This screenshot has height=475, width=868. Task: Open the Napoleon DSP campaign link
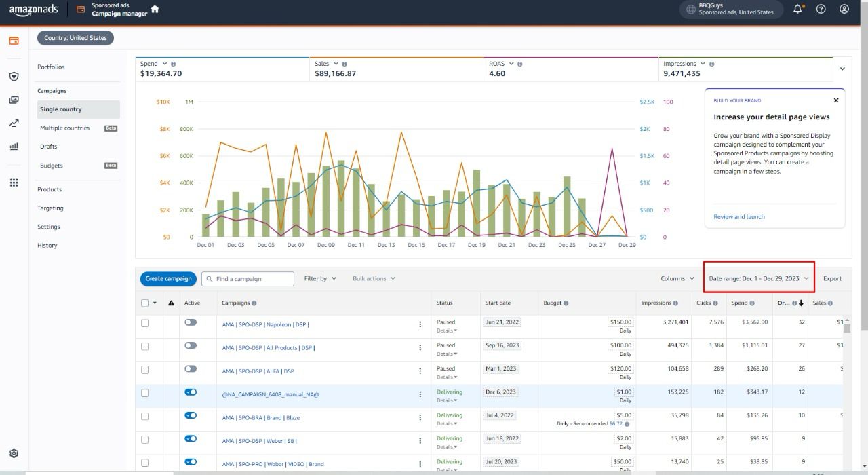[265, 324]
